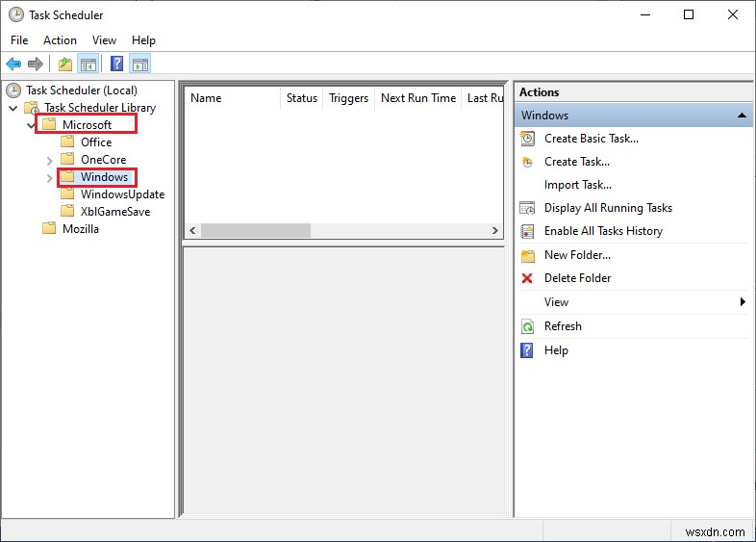This screenshot has width=756, height=542.
Task: Maximize the Task Scheduler window
Action: 689,14
